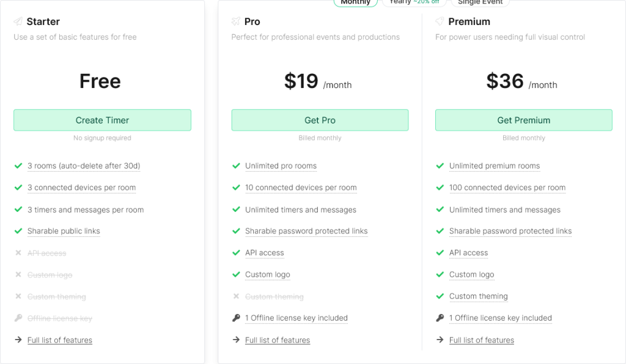Open the '3 rooms (auto-delete after 30d)' link
Viewport: 626px width, 364px height.
[x=84, y=166]
